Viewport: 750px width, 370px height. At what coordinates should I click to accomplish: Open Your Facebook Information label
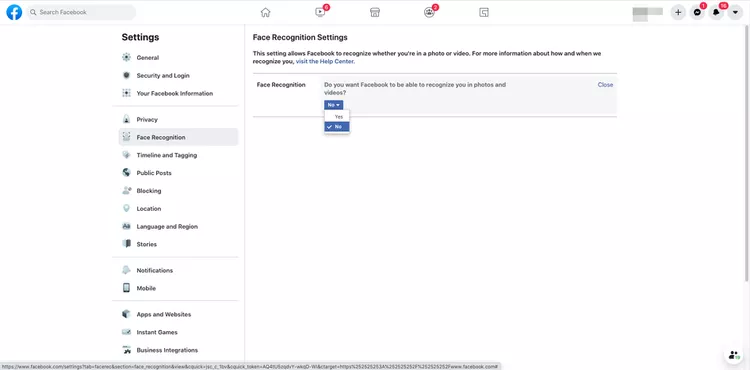(x=175, y=94)
